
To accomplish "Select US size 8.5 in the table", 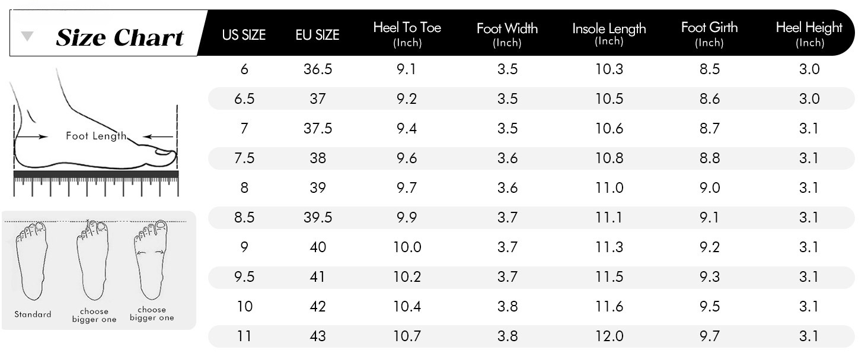I will pyautogui.click(x=244, y=218).
